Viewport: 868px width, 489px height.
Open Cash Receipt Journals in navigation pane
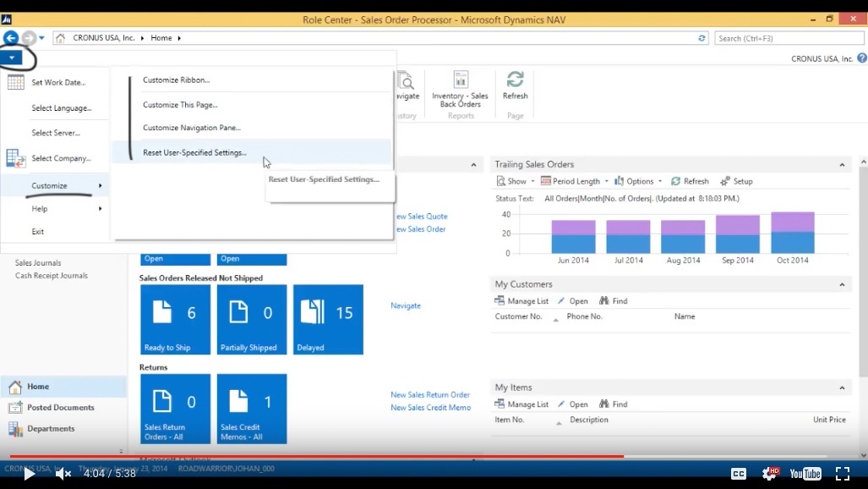click(x=52, y=276)
